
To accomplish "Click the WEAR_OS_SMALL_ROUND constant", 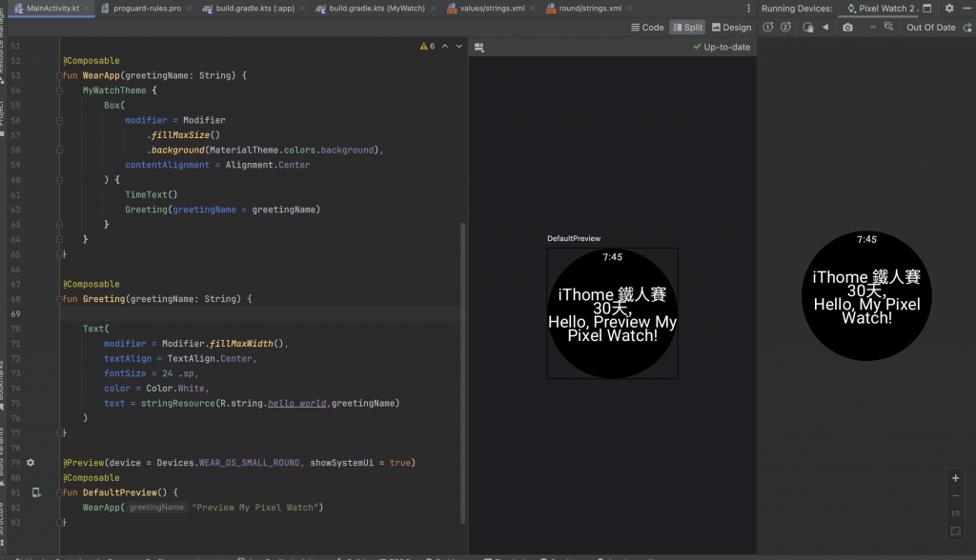I will [x=249, y=463].
